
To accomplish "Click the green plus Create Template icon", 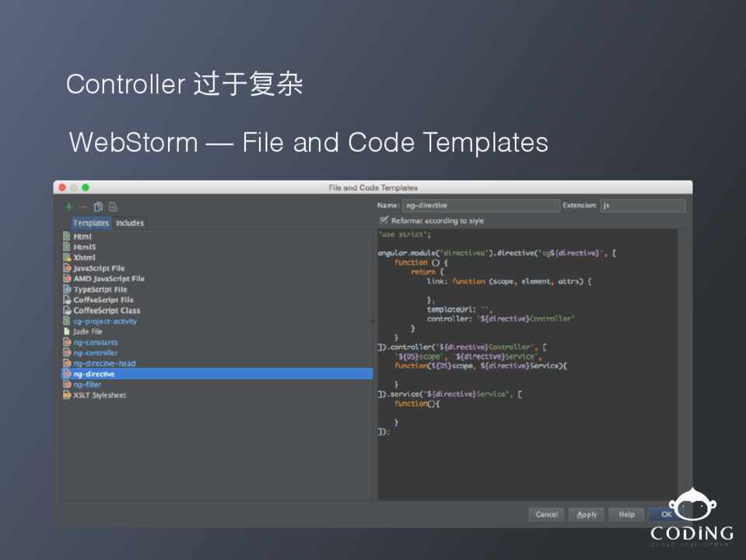I will [68, 207].
